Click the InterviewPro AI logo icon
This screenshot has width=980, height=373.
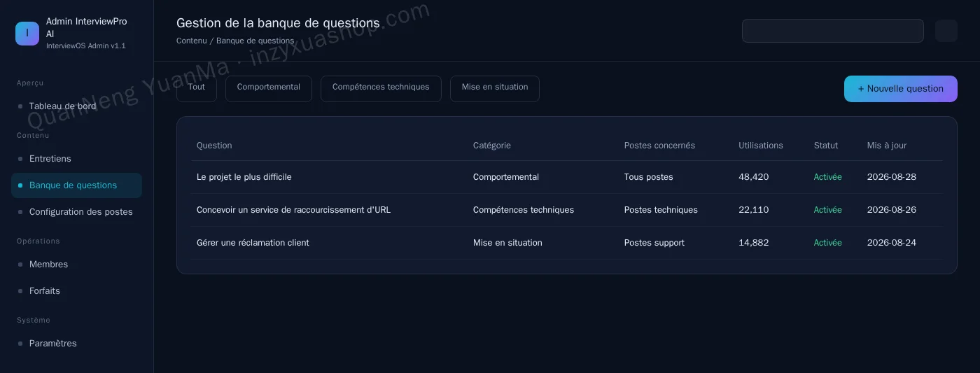(x=27, y=34)
